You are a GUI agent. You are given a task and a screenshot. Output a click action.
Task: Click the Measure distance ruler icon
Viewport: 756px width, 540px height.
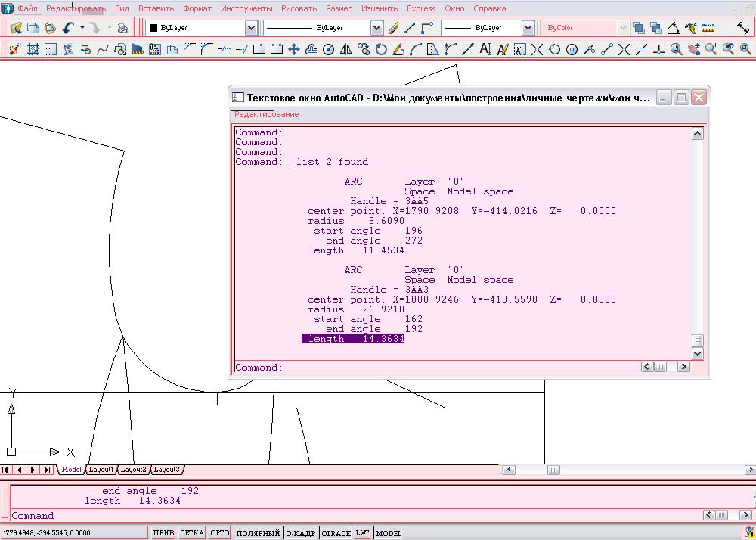point(708,28)
